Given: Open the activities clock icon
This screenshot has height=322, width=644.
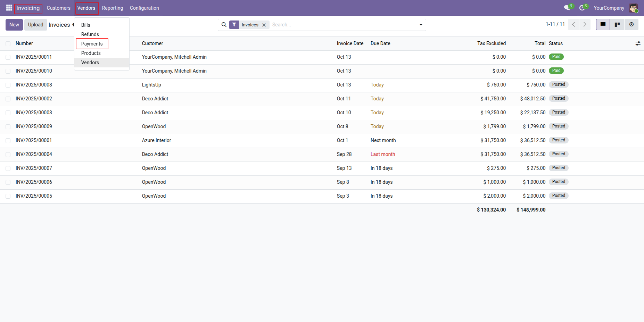Looking at the screenshot, I should point(583,8).
